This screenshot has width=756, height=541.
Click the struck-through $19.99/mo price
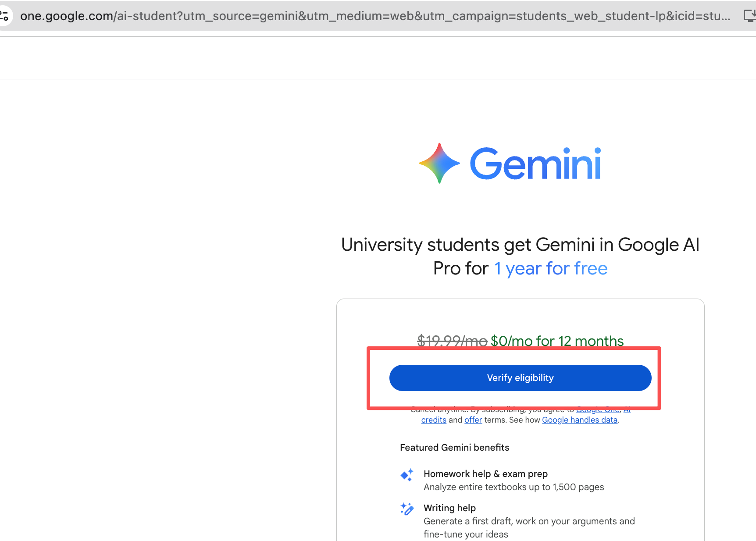pyautogui.click(x=452, y=341)
